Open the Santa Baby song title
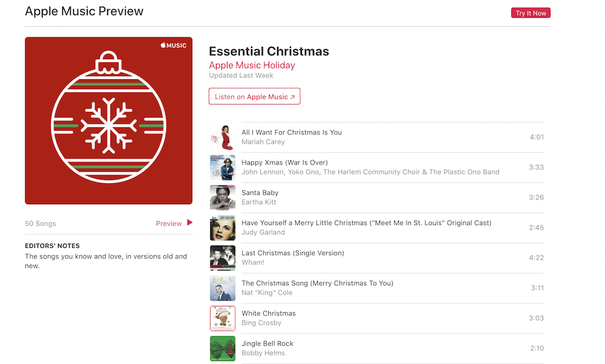Screen dimensions: 605x364 260,193
